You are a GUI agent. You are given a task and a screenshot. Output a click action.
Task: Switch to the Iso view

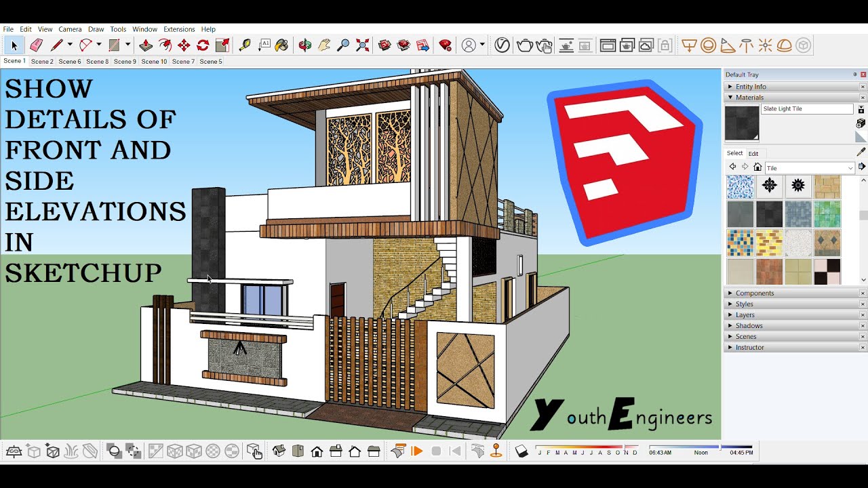click(x=279, y=451)
